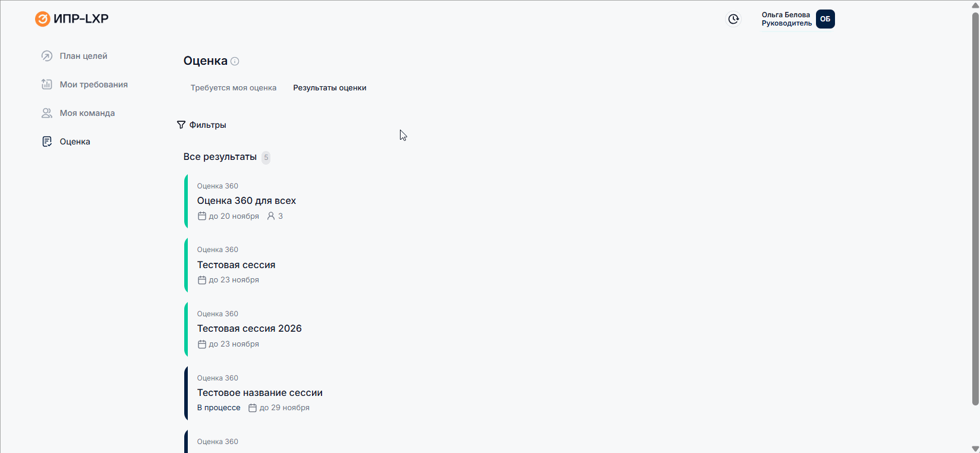
Task: Click the Моя команда people icon
Action: 47,113
